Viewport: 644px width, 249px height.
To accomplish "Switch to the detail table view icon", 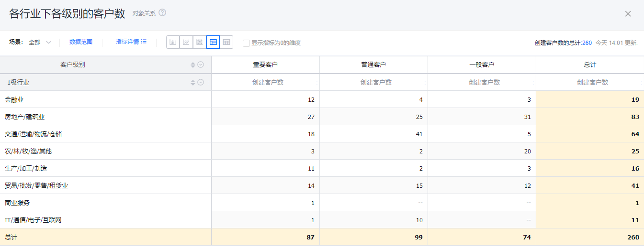I will pos(226,42).
